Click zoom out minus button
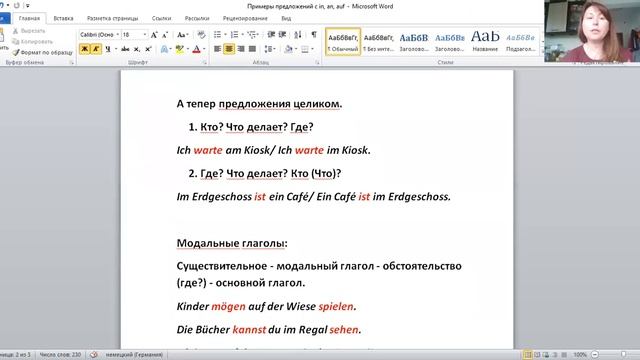This screenshot has height=360, width=640. click(595, 355)
